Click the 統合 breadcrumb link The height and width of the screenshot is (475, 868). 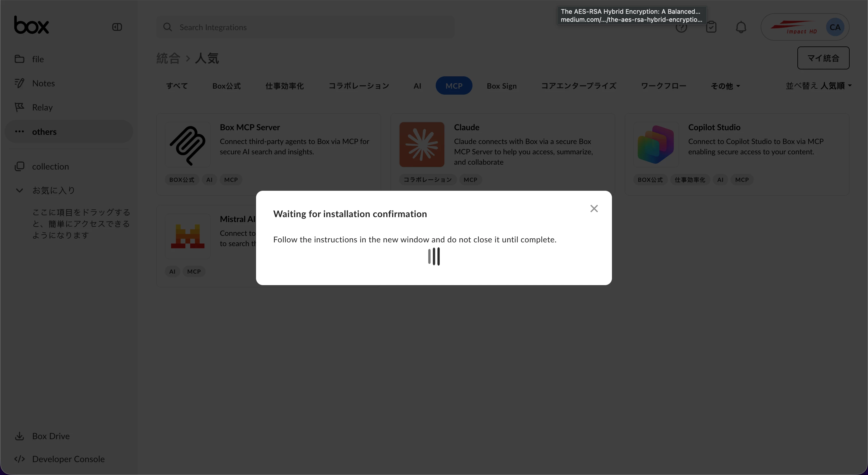pyautogui.click(x=168, y=58)
